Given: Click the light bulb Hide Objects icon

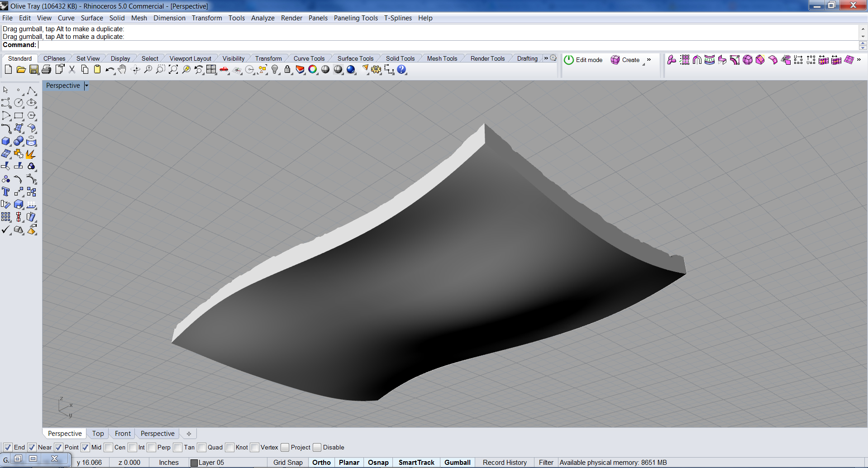Looking at the screenshot, I should 275,70.
